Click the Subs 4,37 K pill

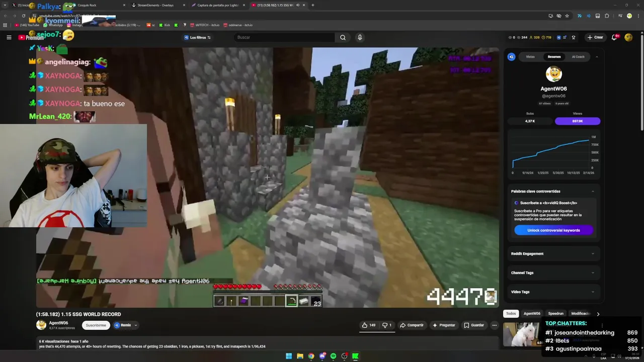[x=530, y=121]
